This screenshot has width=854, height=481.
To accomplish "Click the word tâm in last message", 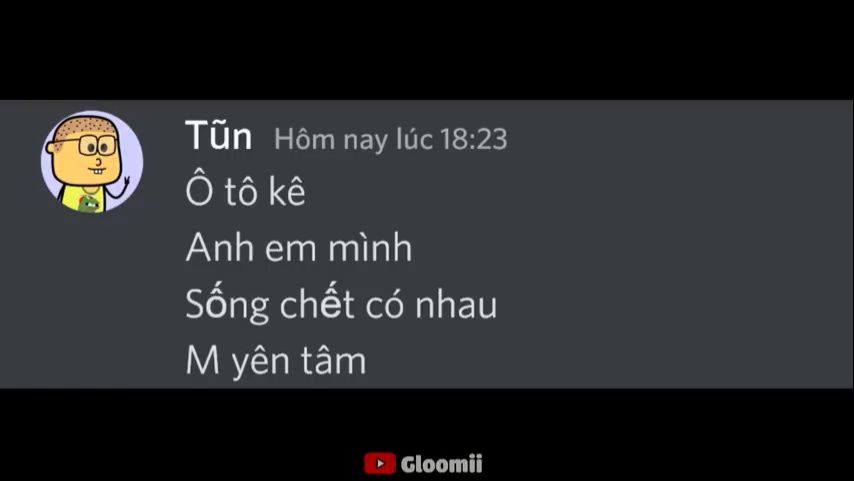I will pos(333,361).
